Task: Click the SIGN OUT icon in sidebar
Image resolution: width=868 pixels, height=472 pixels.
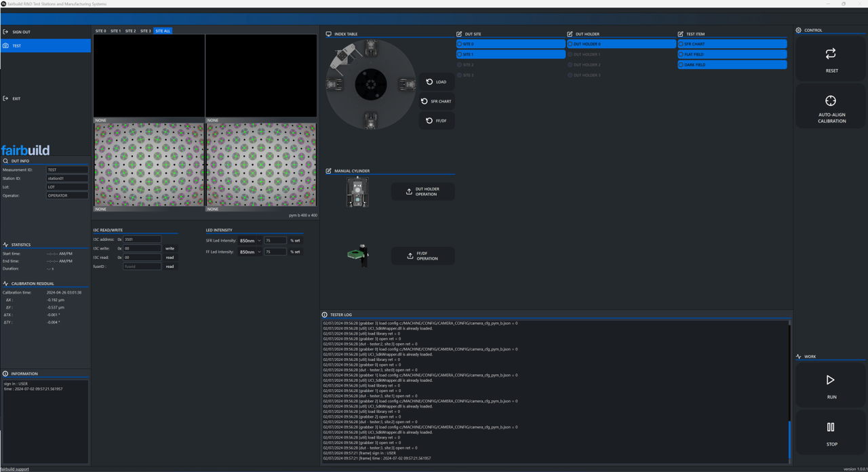Action: 7,31
